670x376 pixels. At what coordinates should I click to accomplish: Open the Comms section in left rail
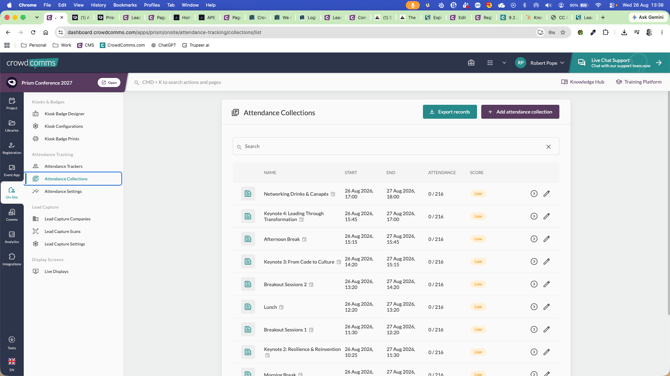coord(12,215)
